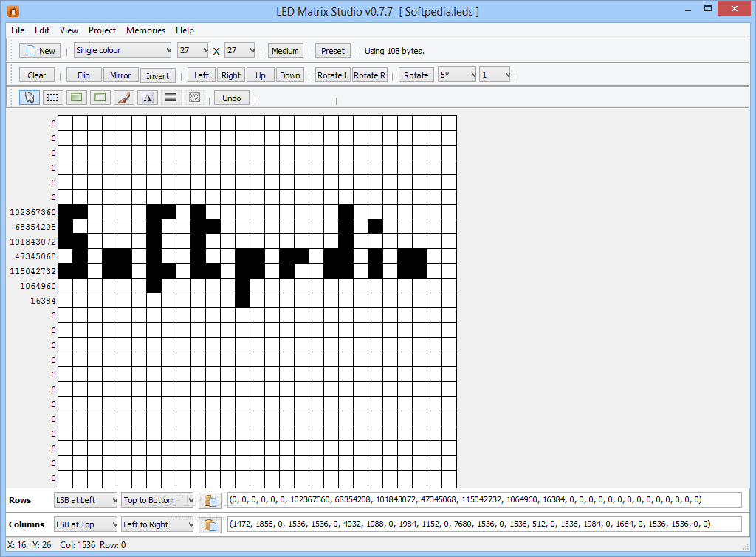This screenshot has height=557, width=756.
Task: Click Rotate R button
Action: pos(369,75)
